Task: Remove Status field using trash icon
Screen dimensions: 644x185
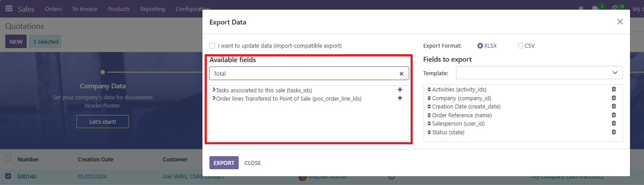Action: click(x=613, y=132)
